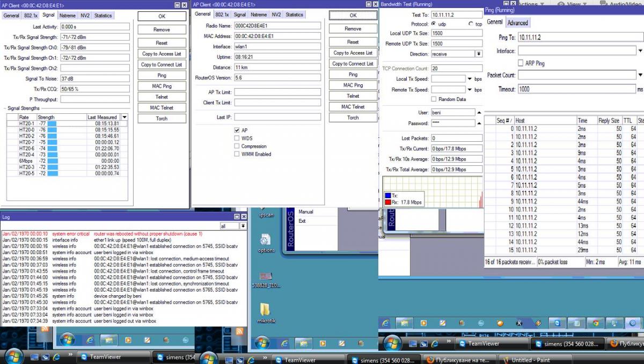Select the tcp protocol radio button

[x=471, y=24]
